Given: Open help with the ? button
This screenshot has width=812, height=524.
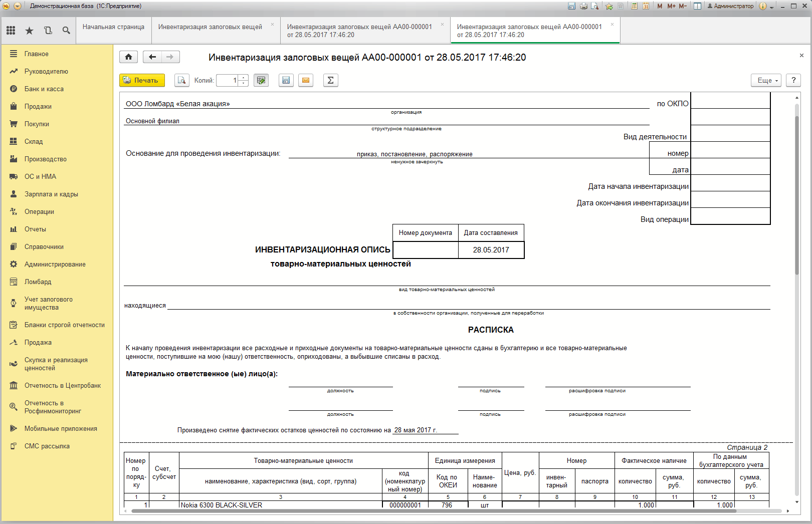Looking at the screenshot, I should (793, 80).
